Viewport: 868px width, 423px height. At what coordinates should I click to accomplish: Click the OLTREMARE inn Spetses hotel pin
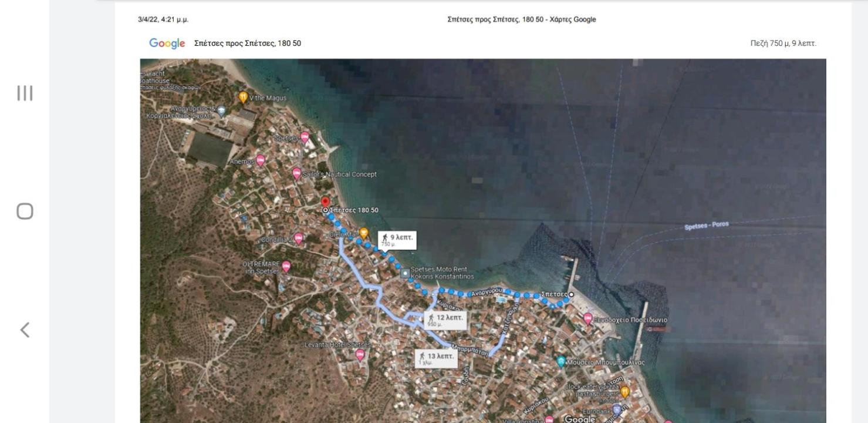tap(286, 266)
